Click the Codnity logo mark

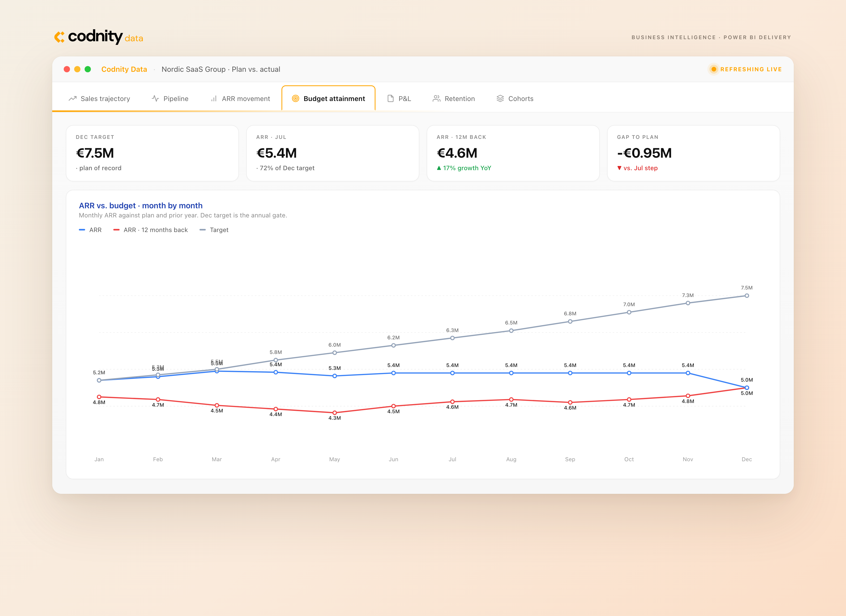click(59, 37)
